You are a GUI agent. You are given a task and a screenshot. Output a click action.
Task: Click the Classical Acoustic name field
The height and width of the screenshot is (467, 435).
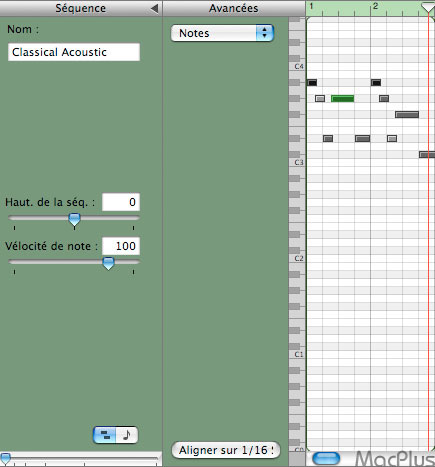pos(74,52)
